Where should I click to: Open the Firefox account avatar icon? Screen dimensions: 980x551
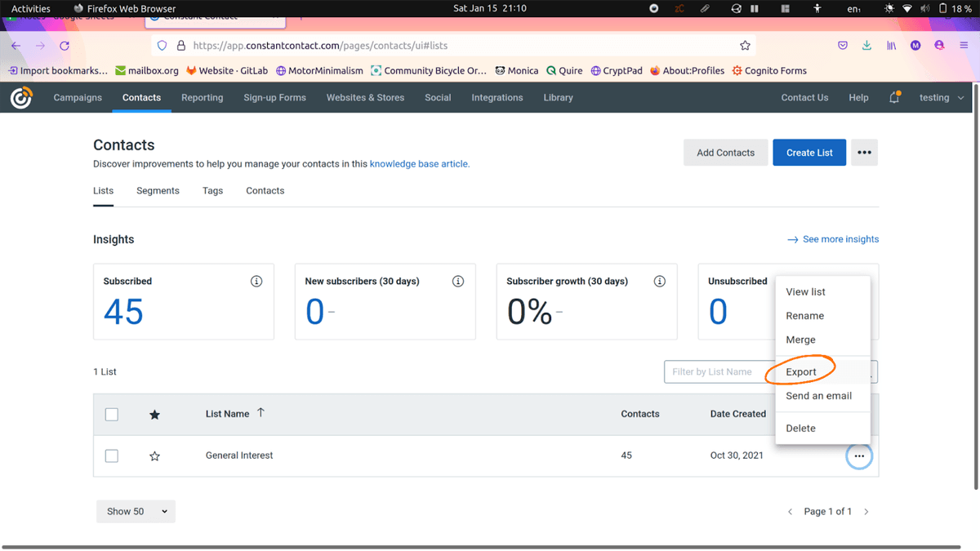point(939,46)
